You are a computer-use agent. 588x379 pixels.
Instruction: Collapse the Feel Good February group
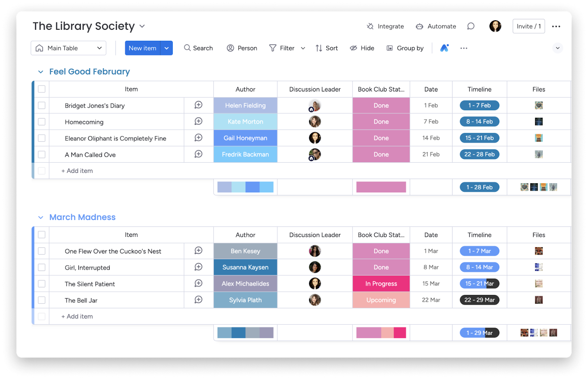pos(41,72)
